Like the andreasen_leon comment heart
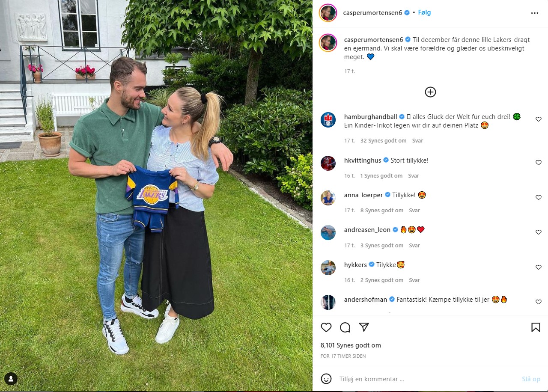 pyautogui.click(x=539, y=232)
